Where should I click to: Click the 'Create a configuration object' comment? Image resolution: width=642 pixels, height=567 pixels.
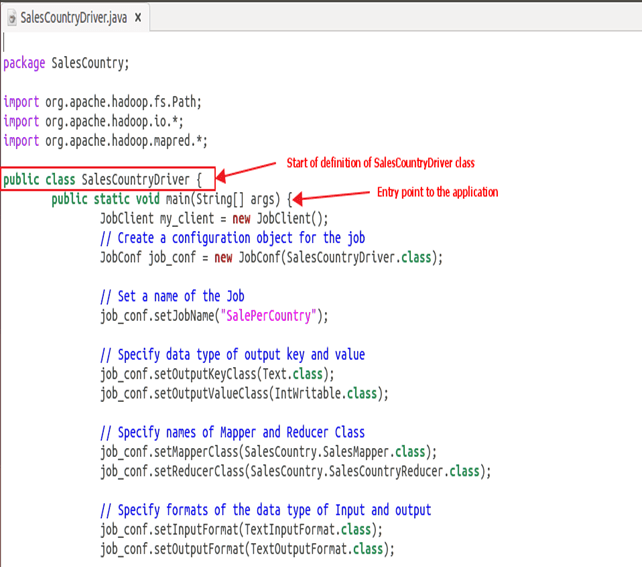232,238
